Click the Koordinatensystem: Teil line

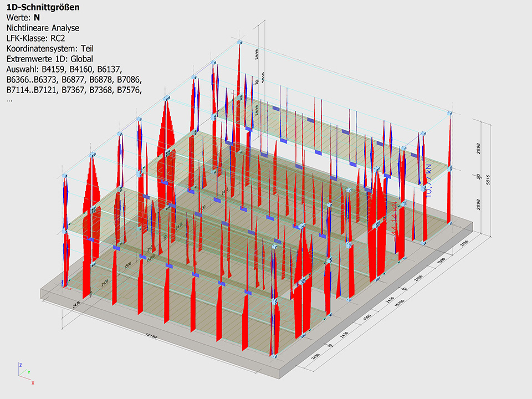(49, 48)
